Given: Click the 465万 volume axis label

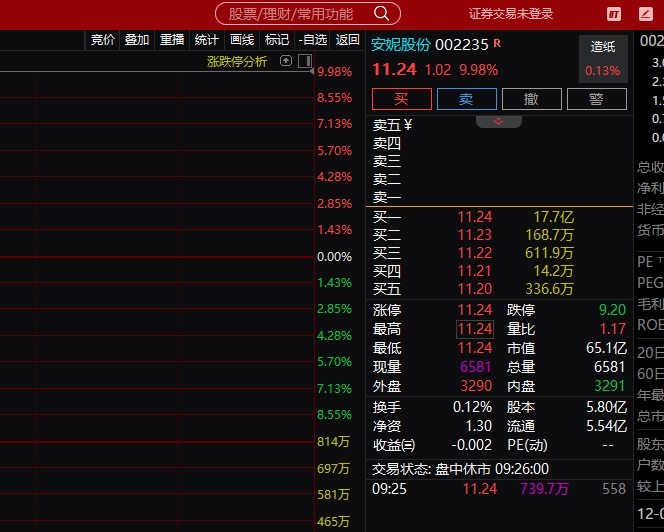Looking at the screenshot, I should [x=333, y=521].
